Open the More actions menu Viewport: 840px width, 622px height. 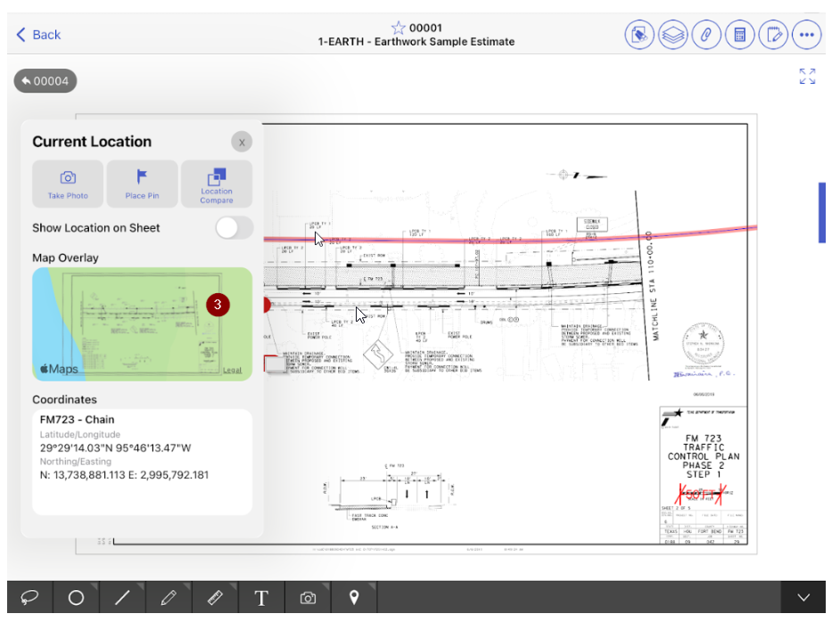[x=807, y=35]
